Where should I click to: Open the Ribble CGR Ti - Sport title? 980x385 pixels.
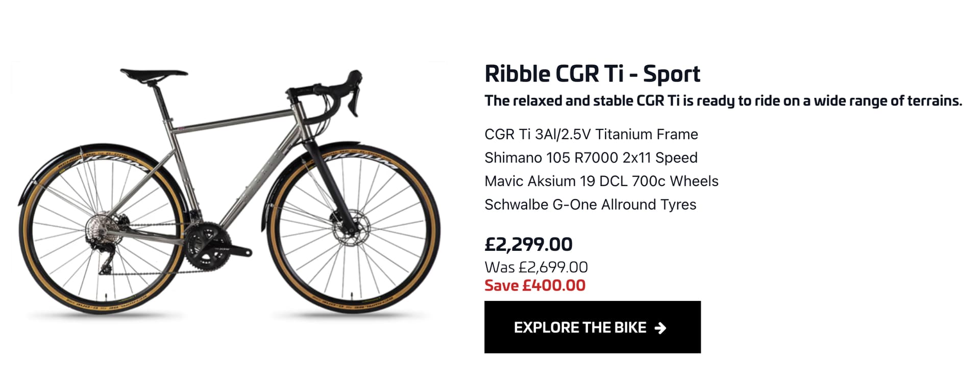(x=592, y=73)
